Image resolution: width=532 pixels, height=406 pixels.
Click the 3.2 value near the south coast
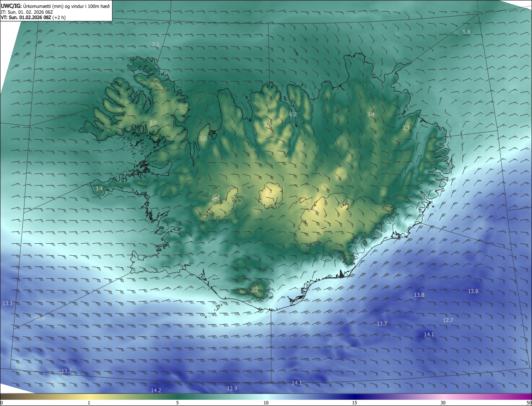pyautogui.click(x=254, y=289)
